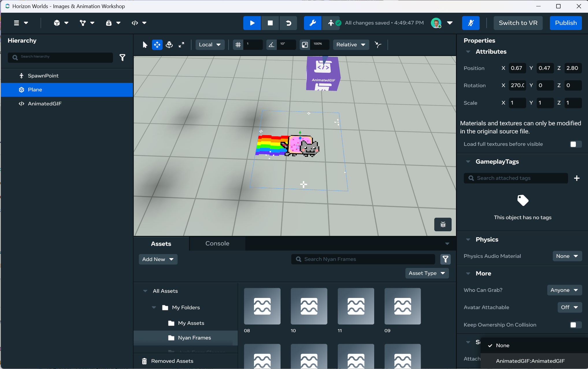Choose the rotate tool
Image resolution: width=588 pixels, height=369 pixels.
point(169,45)
